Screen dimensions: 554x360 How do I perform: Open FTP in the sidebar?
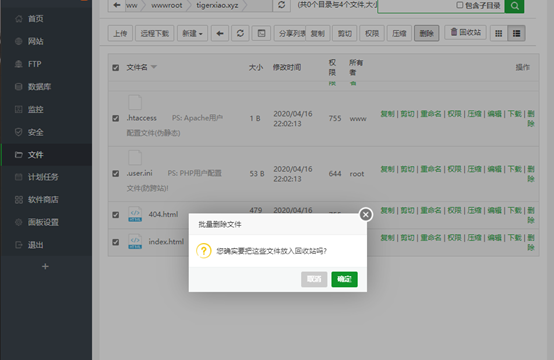pyautogui.click(x=35, y=64)
